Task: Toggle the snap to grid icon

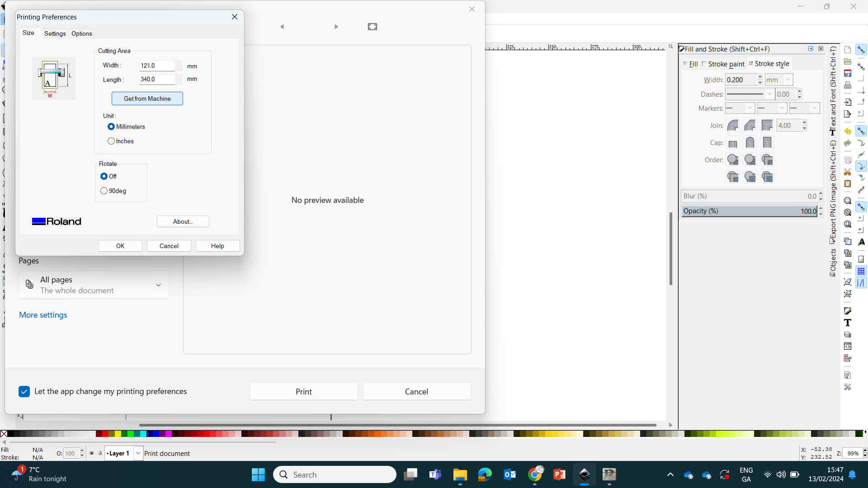Action: point(861,271)
